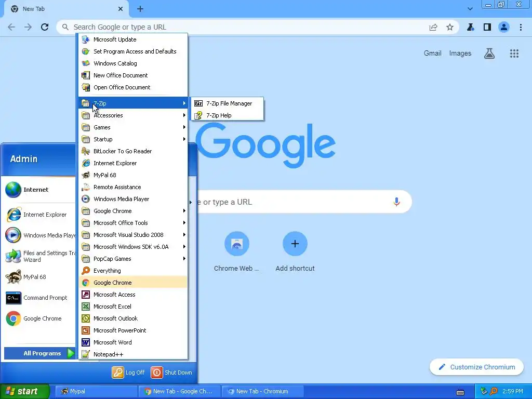Open a new browser tab with plus
This screenshot has width=532, height=399.
click(140, 9)
